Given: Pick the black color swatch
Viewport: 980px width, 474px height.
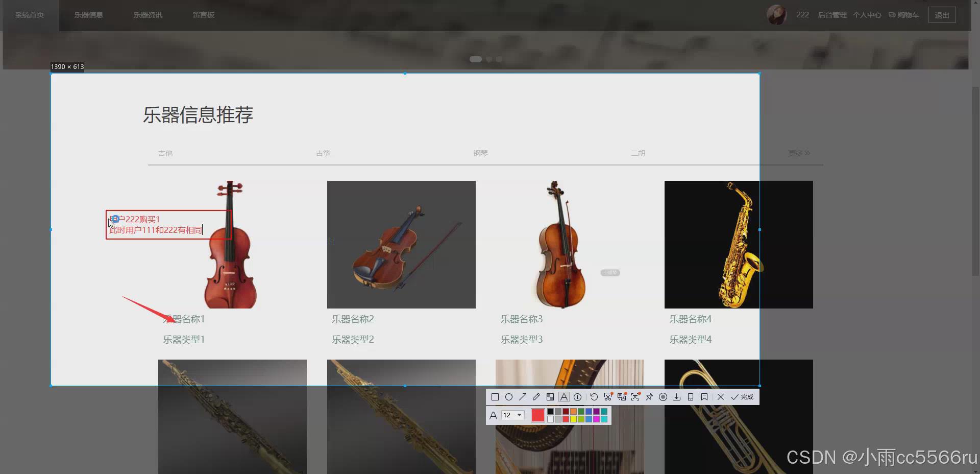Looking at the screenshot, I should coord(550,411).
